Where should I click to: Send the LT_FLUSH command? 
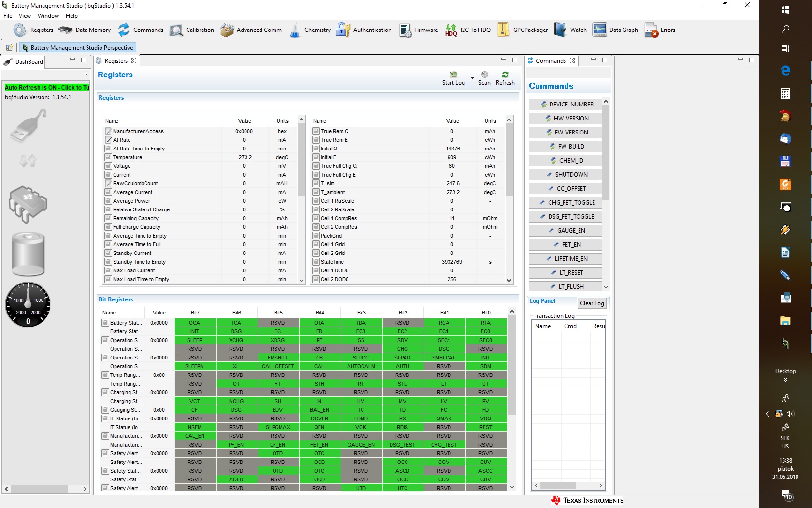565,286
